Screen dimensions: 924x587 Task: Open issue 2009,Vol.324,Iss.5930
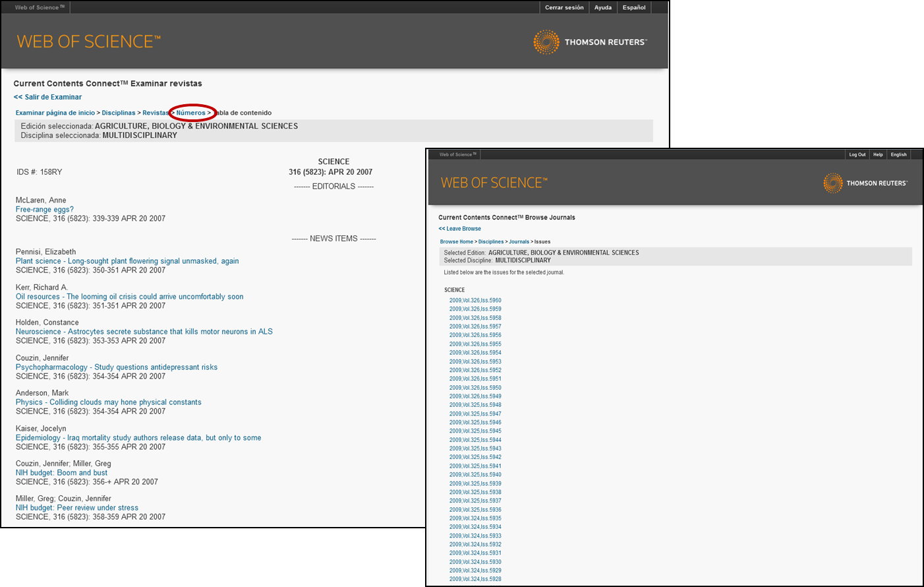pyautogui.click(x=475, y=562)
